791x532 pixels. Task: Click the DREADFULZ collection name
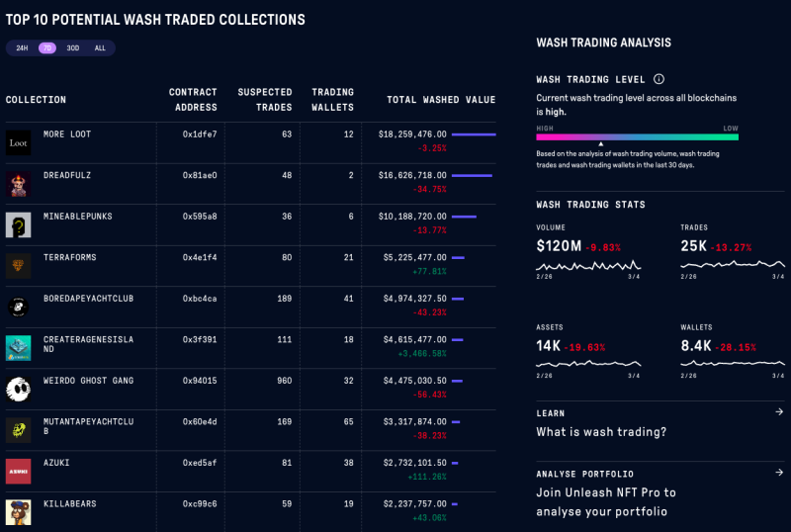(x=67, y=175)
